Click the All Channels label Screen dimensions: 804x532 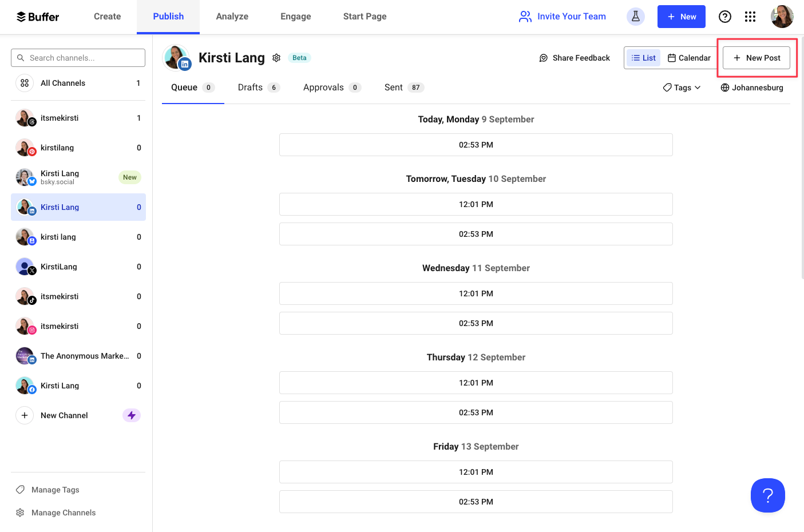coord(63,83)
